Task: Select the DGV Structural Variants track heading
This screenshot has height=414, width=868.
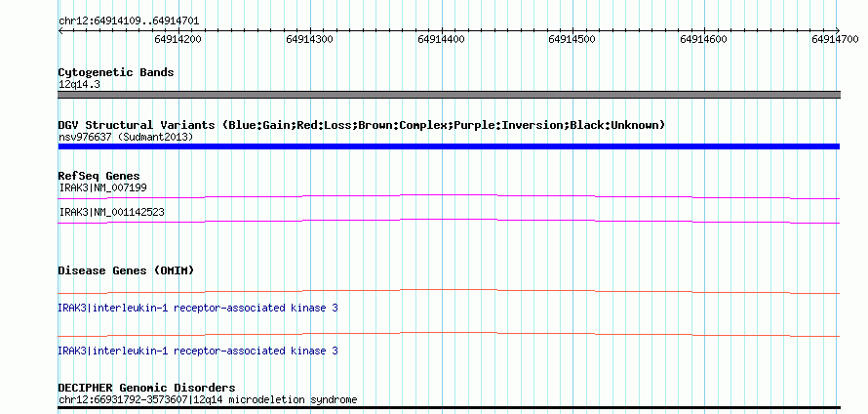Action: [x=362, y=125]
